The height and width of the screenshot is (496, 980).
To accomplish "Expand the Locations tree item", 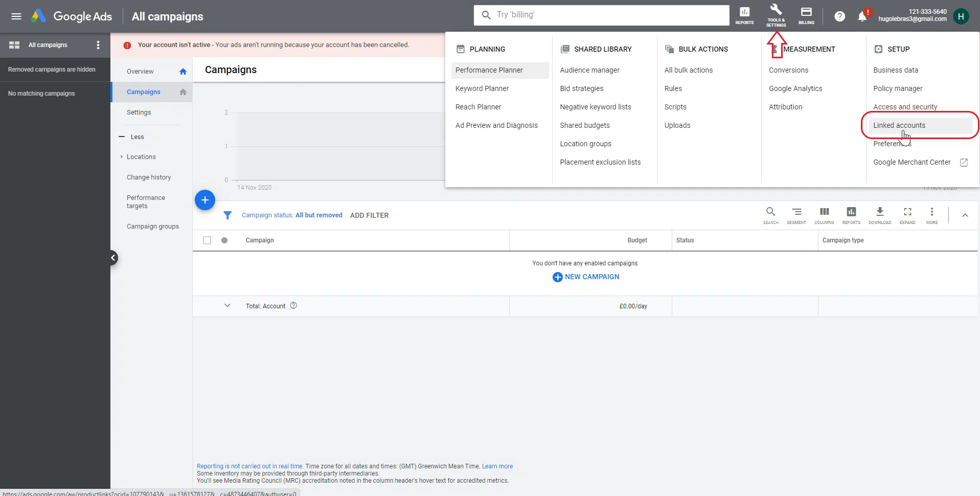I will [122, 157].
